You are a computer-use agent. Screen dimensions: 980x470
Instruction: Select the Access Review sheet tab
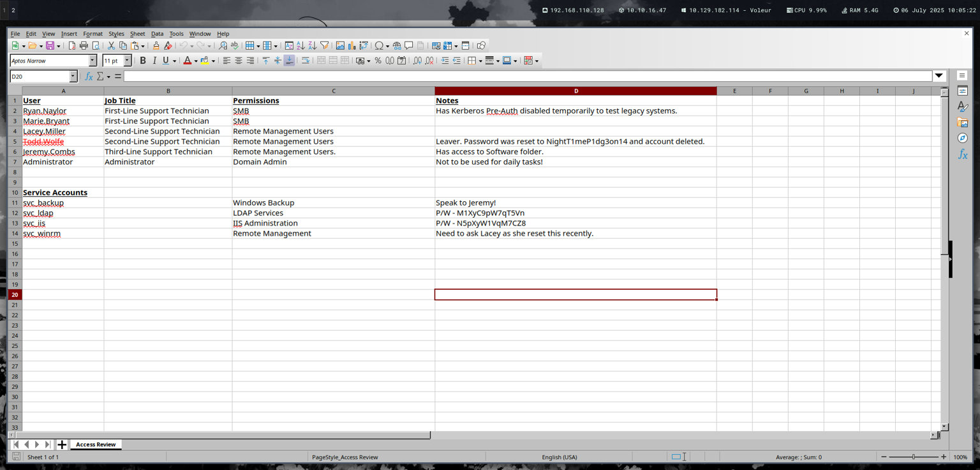click(96, 444)
